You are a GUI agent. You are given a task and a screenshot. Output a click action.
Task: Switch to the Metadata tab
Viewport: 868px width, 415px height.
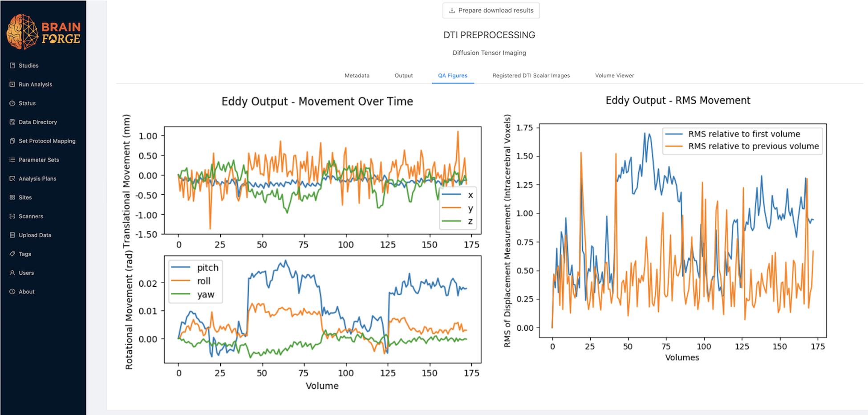(357, 75)
